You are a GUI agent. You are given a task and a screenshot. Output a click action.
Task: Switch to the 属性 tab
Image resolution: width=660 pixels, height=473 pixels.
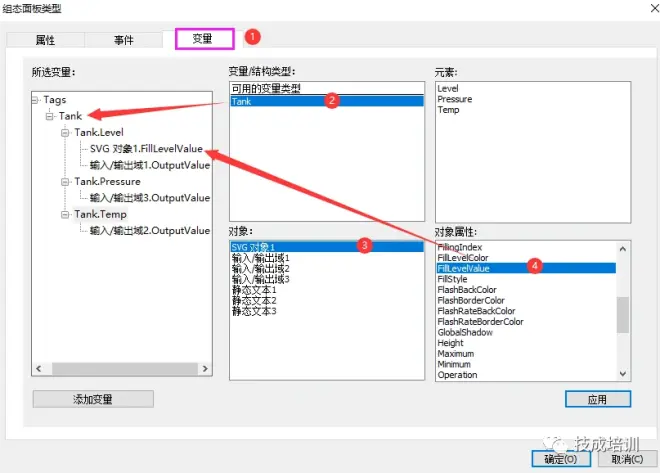[45, 40]
